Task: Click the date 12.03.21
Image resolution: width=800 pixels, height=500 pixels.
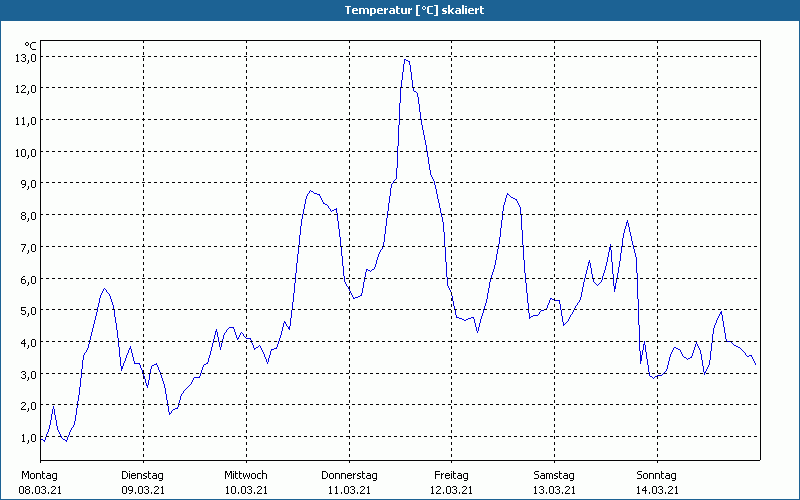Action: point(452,491)
